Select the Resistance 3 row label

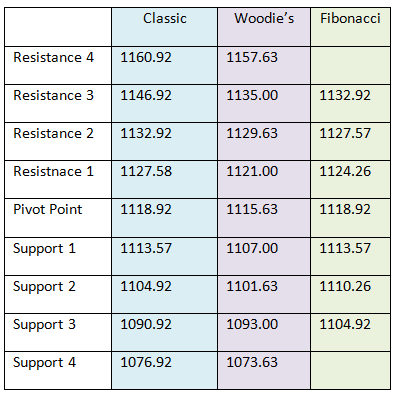click(53, 95)
